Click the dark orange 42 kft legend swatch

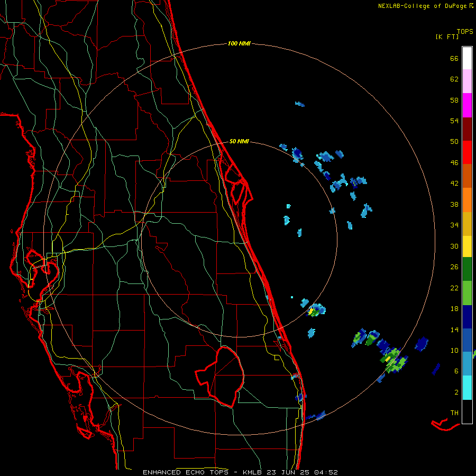click(x=467, y=176)
